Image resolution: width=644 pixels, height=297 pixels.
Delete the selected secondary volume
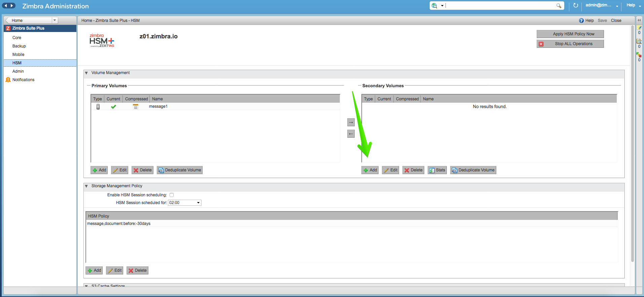pos(413,170)
